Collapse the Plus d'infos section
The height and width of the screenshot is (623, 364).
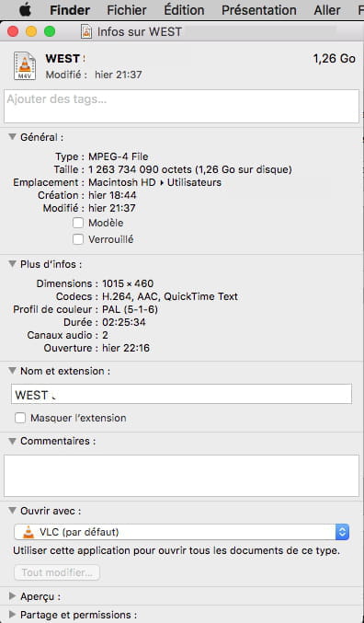(x=12, y=264)
